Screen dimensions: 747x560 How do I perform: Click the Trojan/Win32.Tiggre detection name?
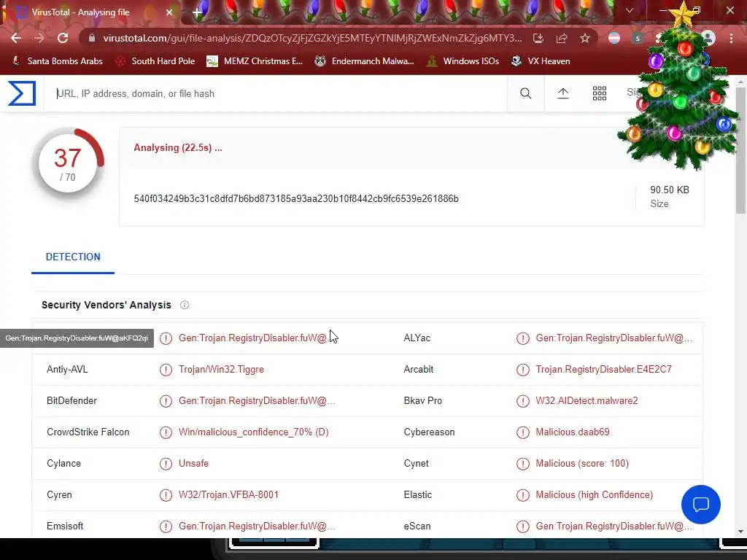point(221,370)
